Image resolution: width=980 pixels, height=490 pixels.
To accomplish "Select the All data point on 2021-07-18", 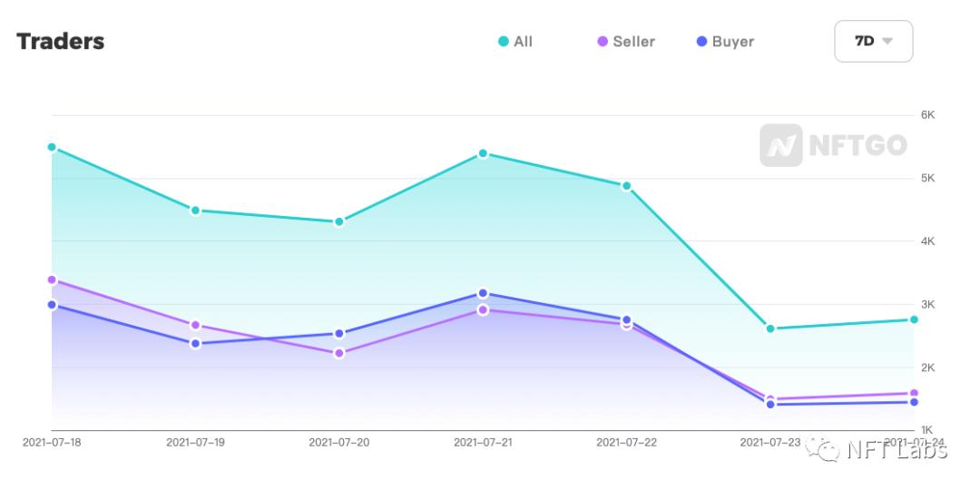I will (x=52, y=148).
